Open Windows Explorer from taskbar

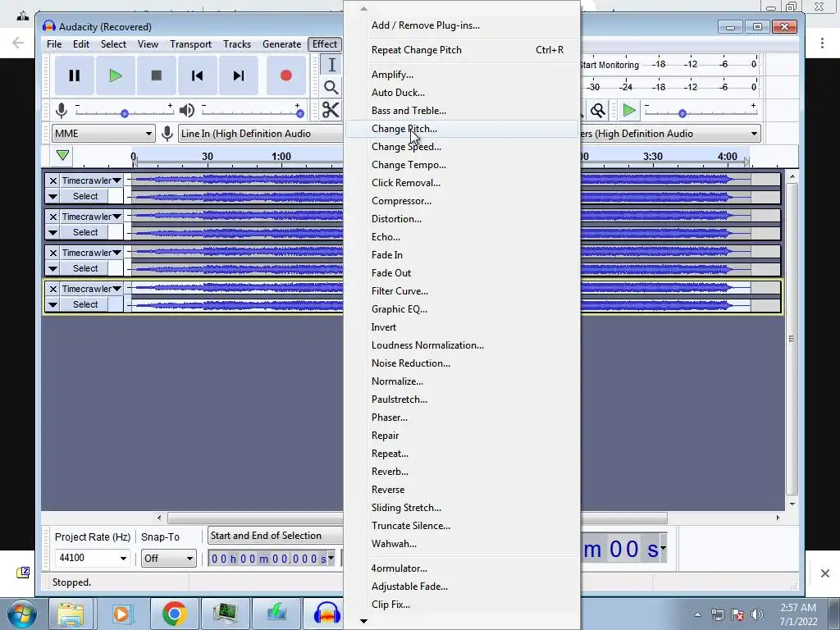[71, 614]
